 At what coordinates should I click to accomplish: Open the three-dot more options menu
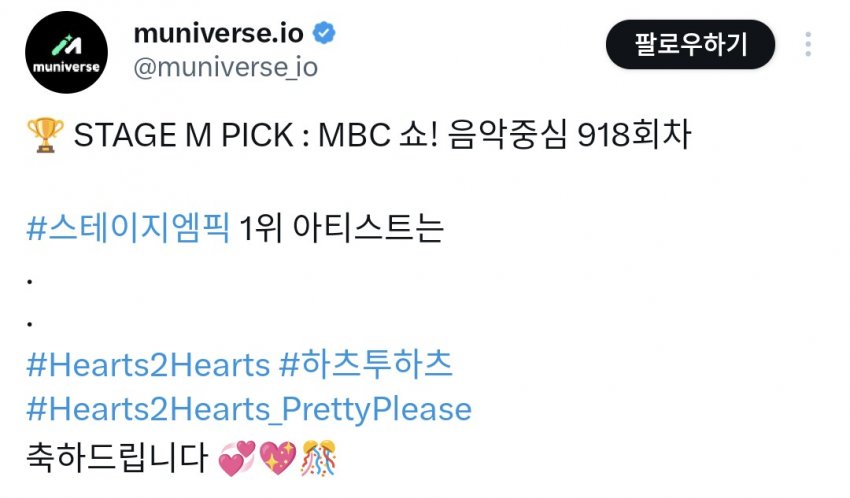click(x=808, y=44)
